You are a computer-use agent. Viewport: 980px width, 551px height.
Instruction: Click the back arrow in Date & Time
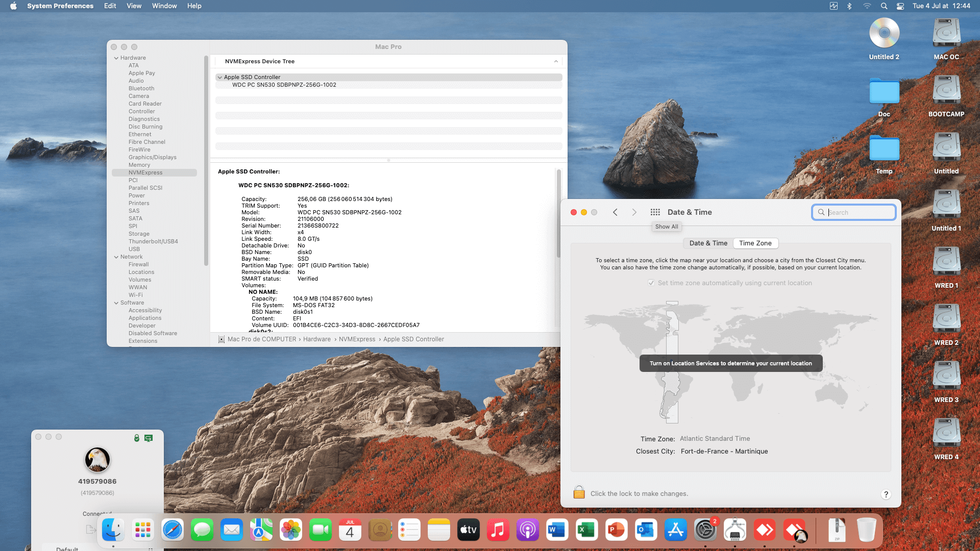615,212
